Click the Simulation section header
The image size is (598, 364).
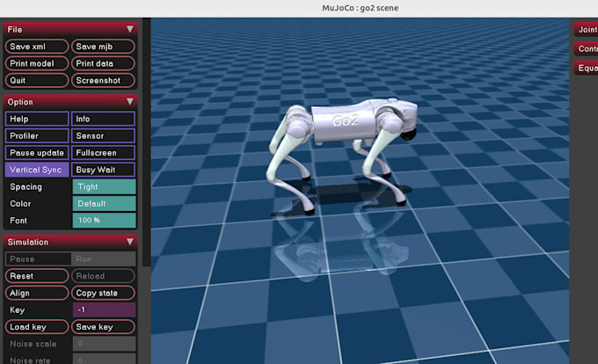point(70,242)
